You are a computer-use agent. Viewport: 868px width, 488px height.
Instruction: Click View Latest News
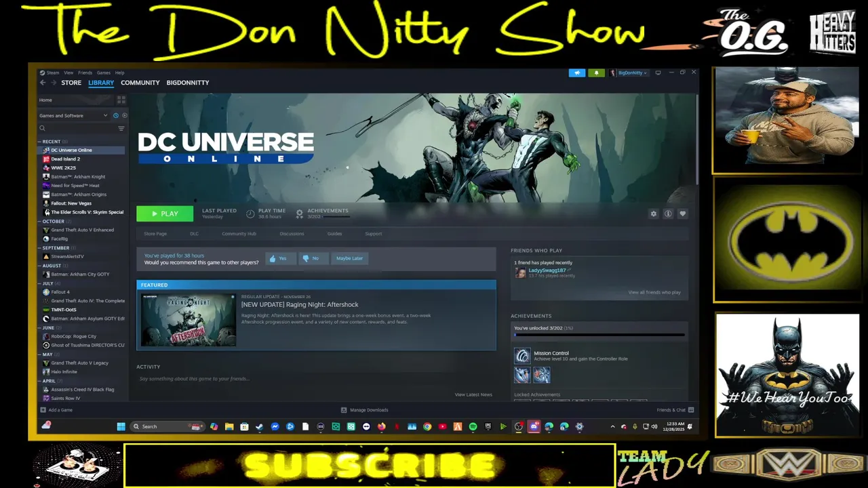(473, 394)
